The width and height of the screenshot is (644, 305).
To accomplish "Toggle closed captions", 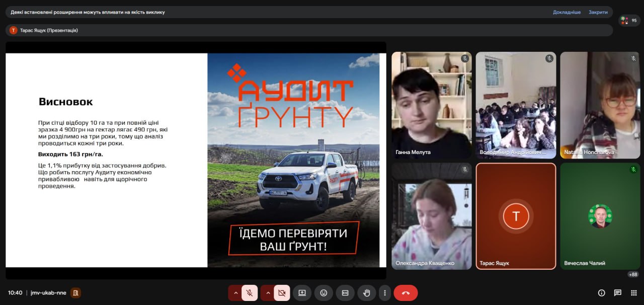I will click(345, 292).
